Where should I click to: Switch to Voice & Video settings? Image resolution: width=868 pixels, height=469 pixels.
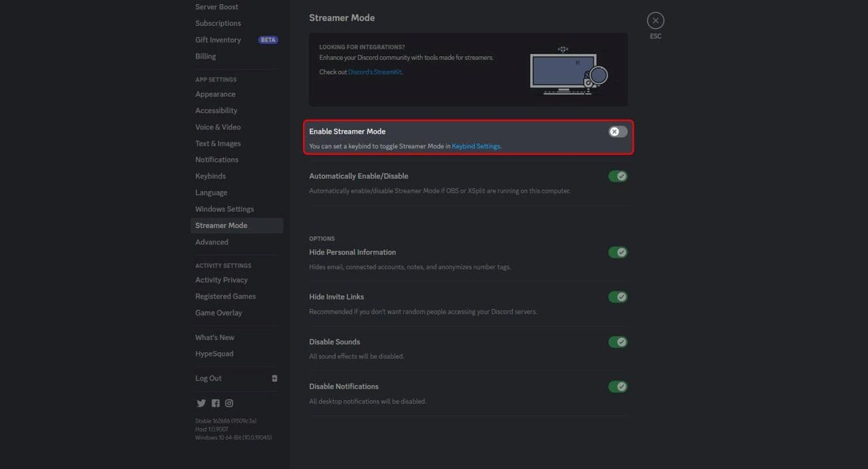pyautogui.click(x=216, y=126)
